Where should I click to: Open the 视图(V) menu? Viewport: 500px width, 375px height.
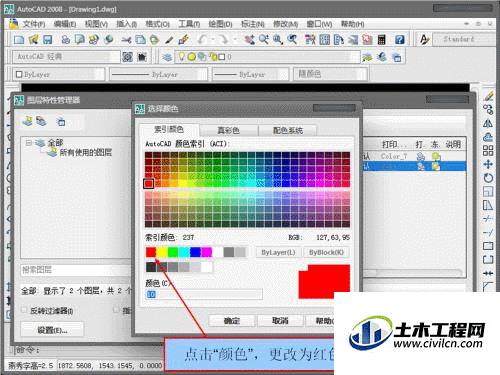click(x=96, y=24)
